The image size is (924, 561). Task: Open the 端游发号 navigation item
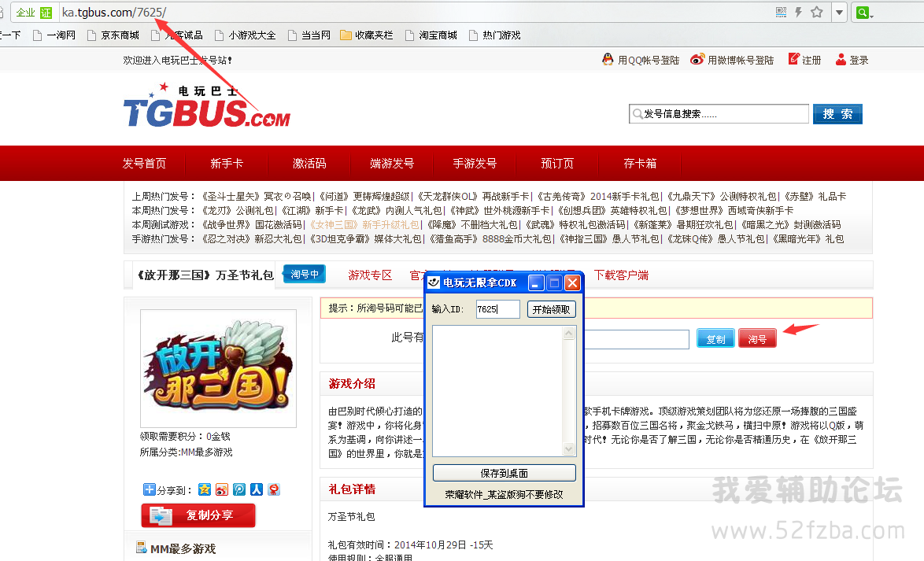(x=392, y=163)
